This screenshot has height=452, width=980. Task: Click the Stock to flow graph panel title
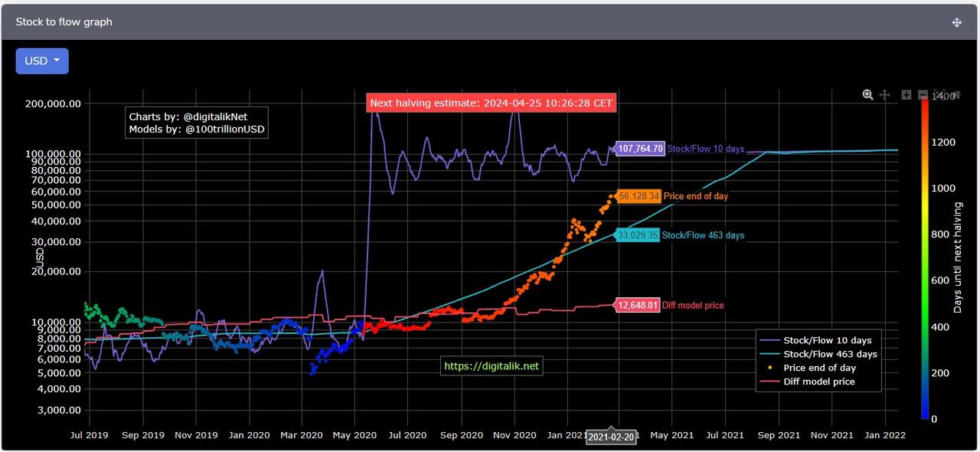pyautogui.click(x=64, y=22)
